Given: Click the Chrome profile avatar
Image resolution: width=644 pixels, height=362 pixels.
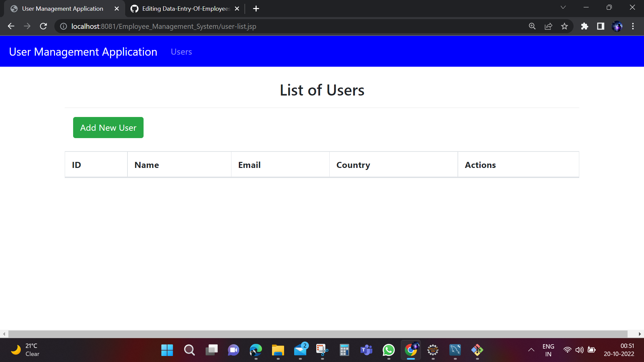Looking at the screenshot, I should [x=618, y=26].
